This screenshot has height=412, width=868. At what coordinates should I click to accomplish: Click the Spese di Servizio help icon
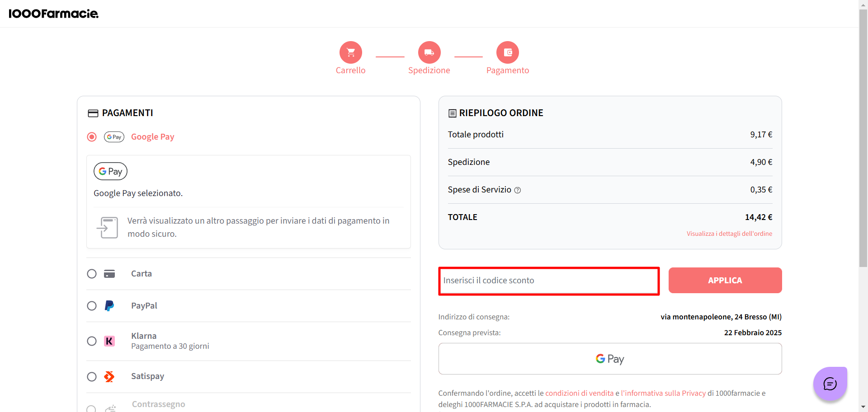tap(518, 190)
